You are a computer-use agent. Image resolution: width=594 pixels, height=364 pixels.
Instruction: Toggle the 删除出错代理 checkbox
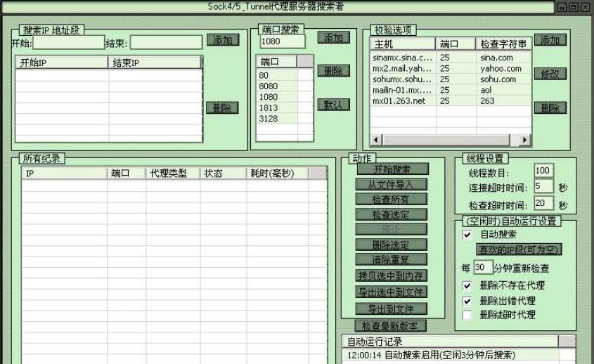click(x=467, y=301)
